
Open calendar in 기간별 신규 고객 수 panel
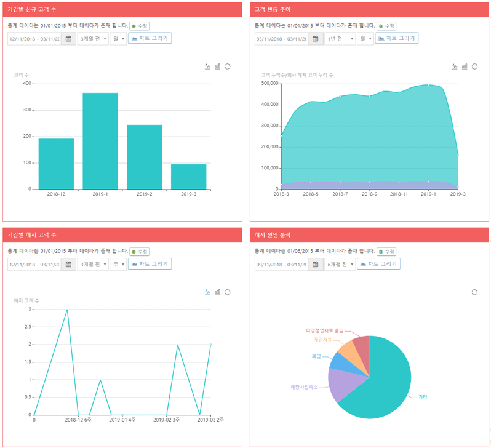(68, 39)
